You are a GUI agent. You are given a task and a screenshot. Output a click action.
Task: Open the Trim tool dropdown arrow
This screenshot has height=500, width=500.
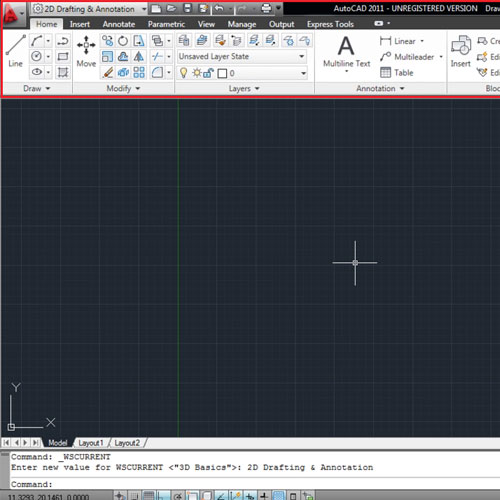pos(169,56)
